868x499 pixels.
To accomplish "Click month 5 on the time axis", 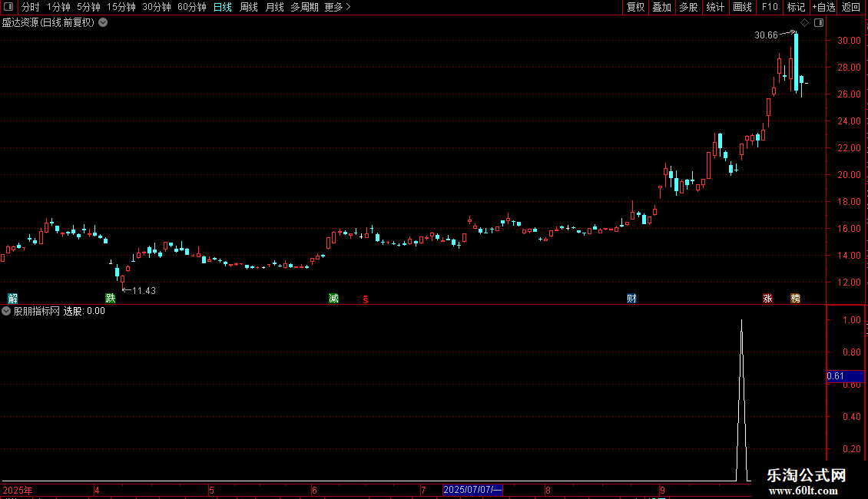I will tap(211, 490).
